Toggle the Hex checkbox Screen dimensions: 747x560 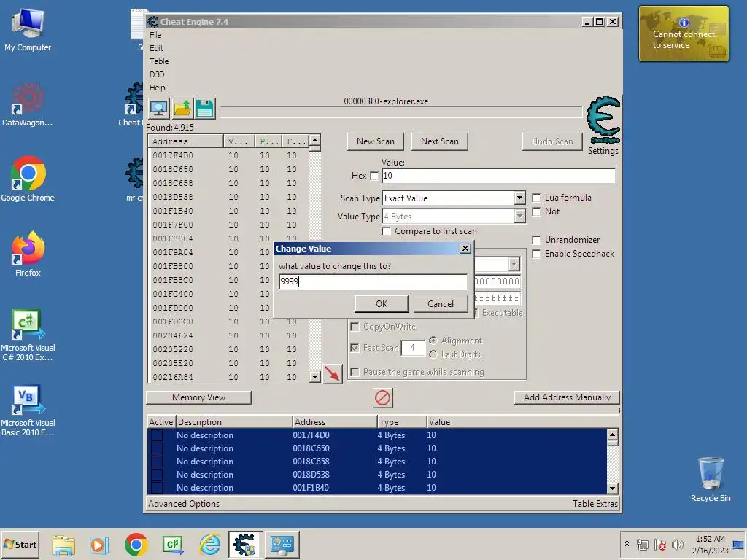coord(374,176)
